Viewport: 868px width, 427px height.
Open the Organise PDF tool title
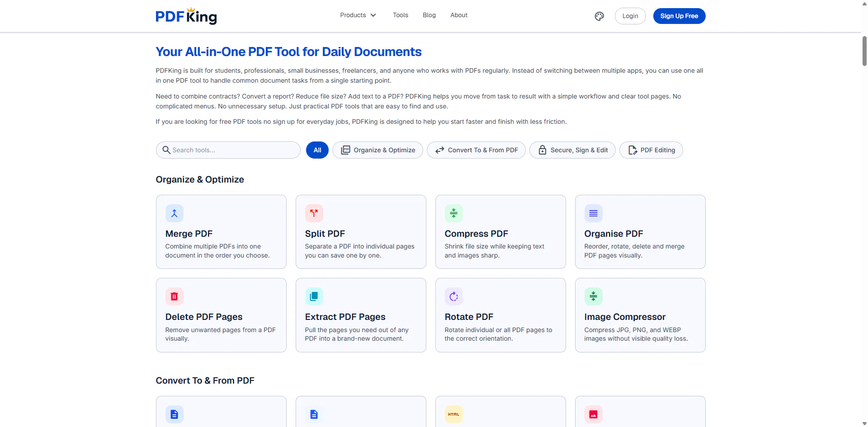point(613,234)
